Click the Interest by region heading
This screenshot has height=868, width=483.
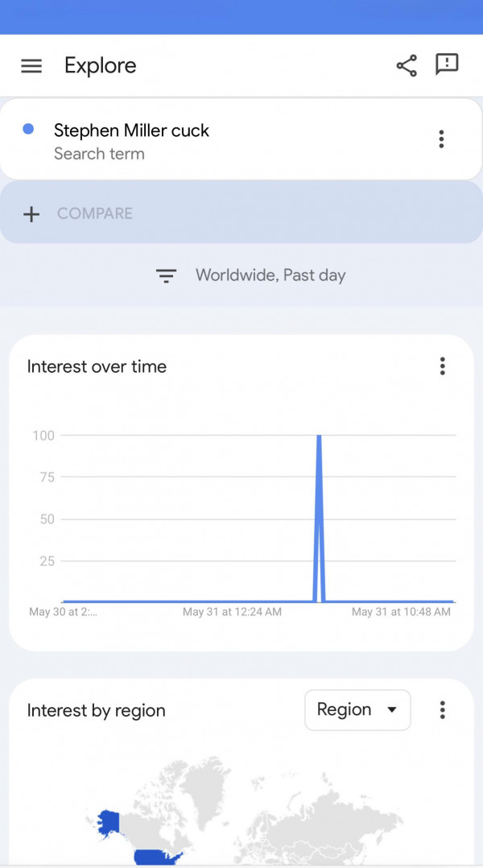point(96,711)
